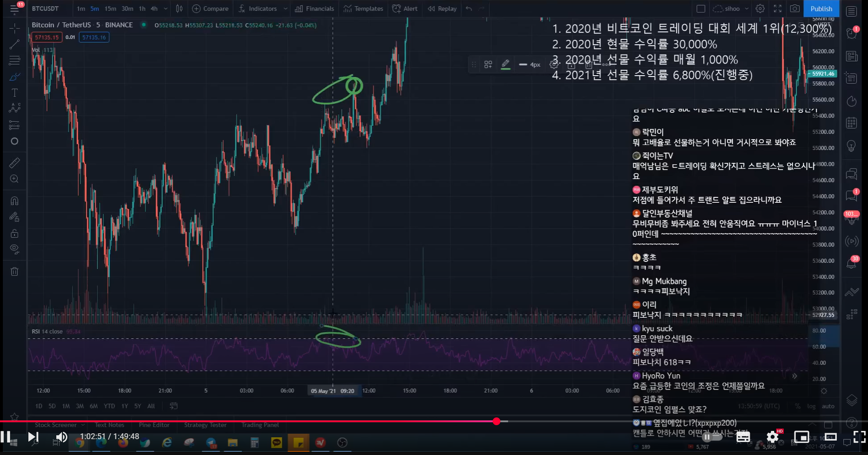Open drawing templates in floating toolbar

click(x=488, y=65)
